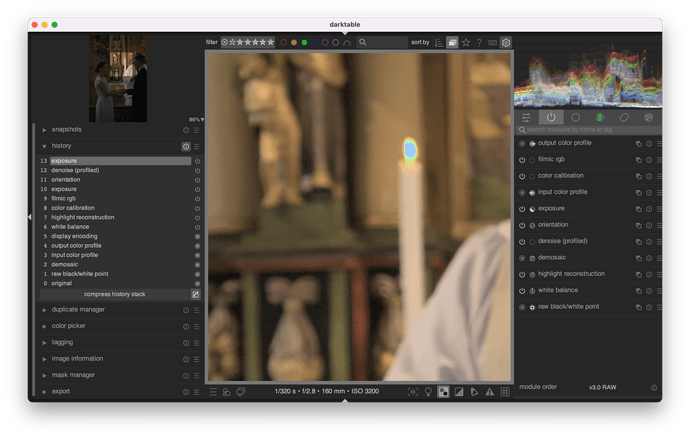Click the filmstrip text search field
The width and height of the screenshot is (690, 439).
point(382,42)
